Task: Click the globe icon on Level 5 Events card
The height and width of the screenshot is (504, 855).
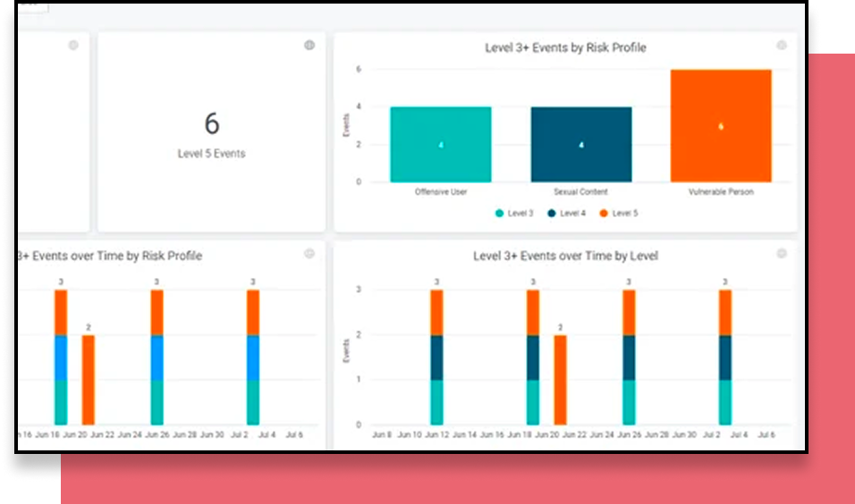Action: (309, 46)
